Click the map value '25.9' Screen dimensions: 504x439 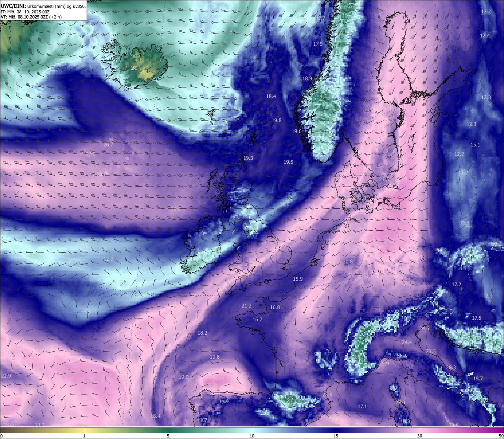coord(384,364)
